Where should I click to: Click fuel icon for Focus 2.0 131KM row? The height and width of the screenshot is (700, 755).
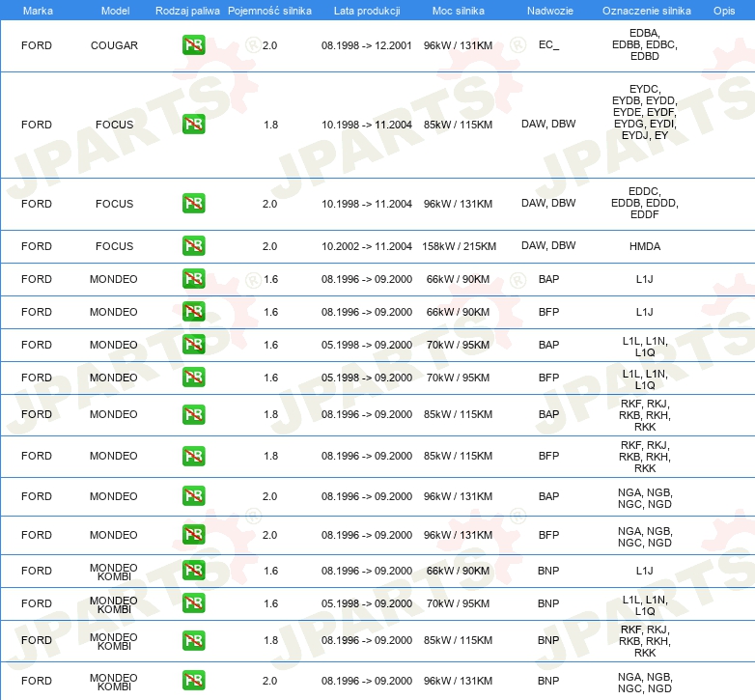pyautogui.click(x=193, y=204)
